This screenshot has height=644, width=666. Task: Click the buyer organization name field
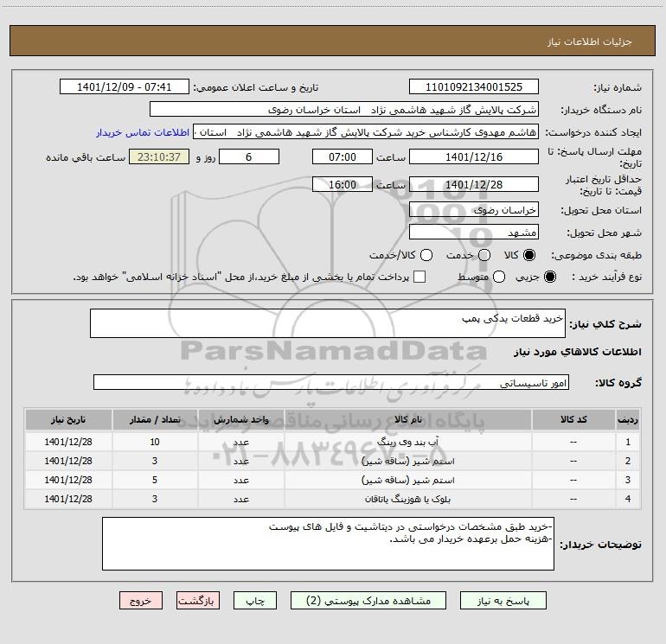click(x=344, y=110)
